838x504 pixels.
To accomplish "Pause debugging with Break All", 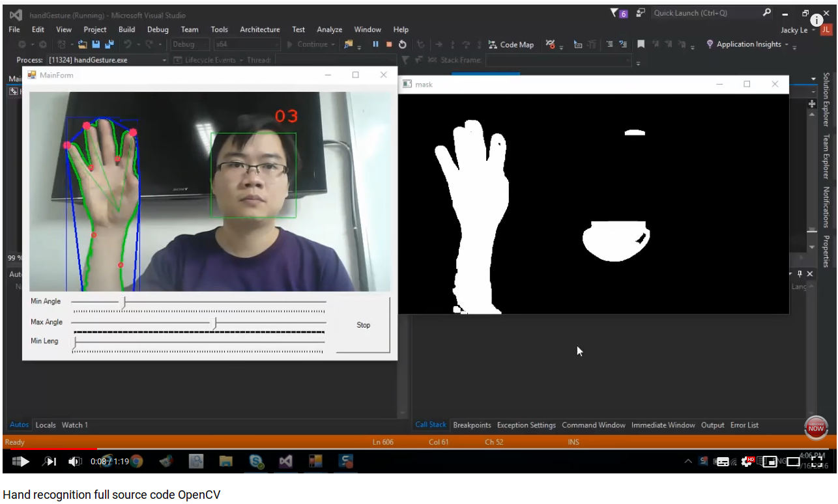I will 376,44.
